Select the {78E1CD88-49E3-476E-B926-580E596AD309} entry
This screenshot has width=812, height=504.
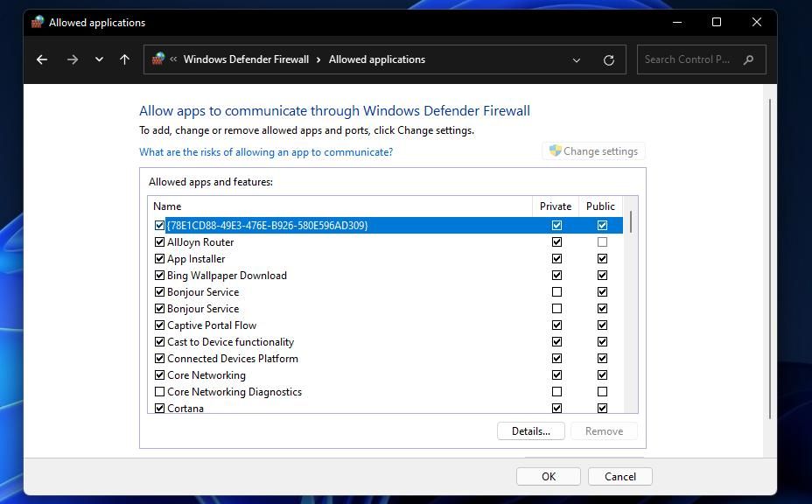pyautogui.click(x=385, y=226)
